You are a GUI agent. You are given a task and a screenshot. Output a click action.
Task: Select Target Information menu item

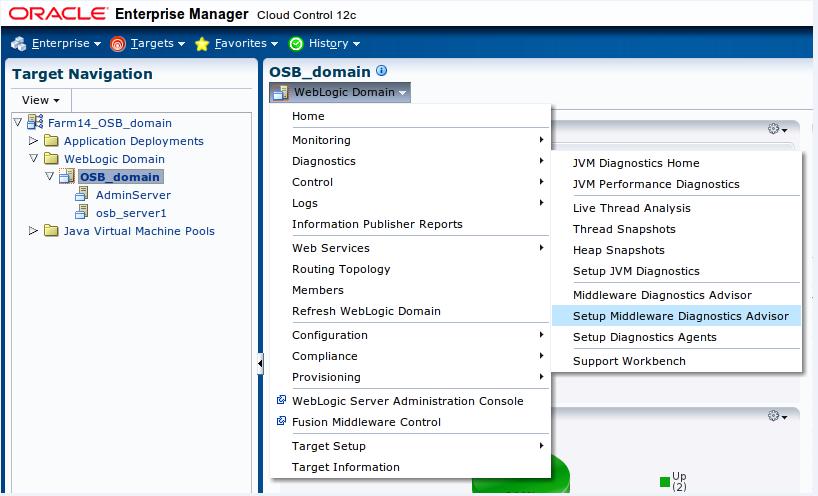[410, 467]
